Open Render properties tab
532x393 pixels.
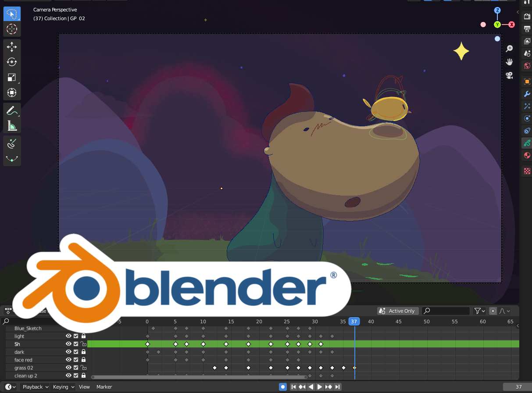(x=527, y=17)
